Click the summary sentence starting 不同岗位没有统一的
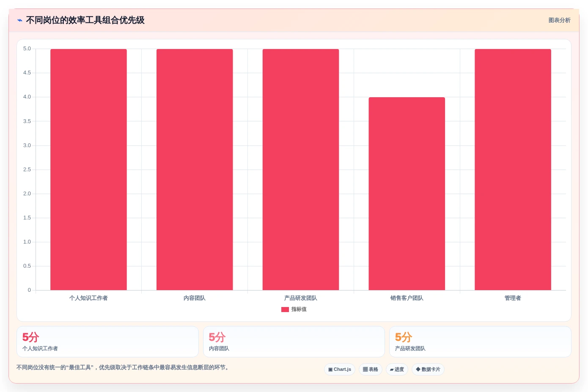 (124, 367)
